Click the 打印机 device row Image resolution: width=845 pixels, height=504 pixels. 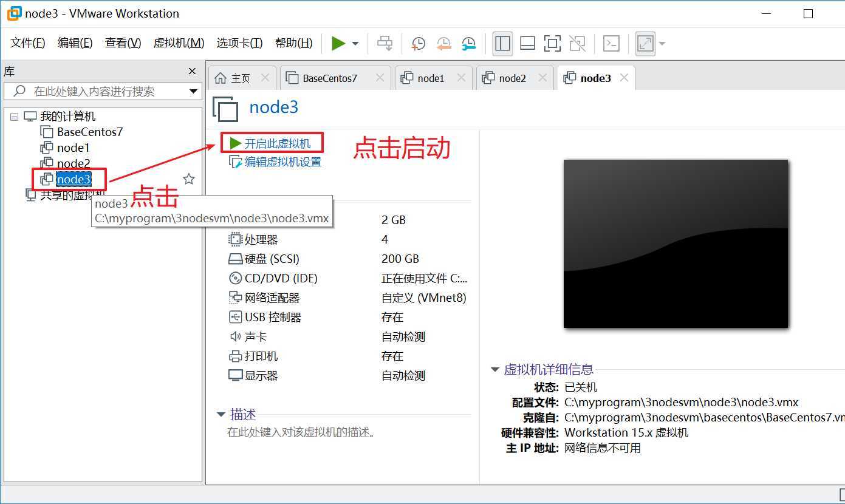[x=347, y=356]
